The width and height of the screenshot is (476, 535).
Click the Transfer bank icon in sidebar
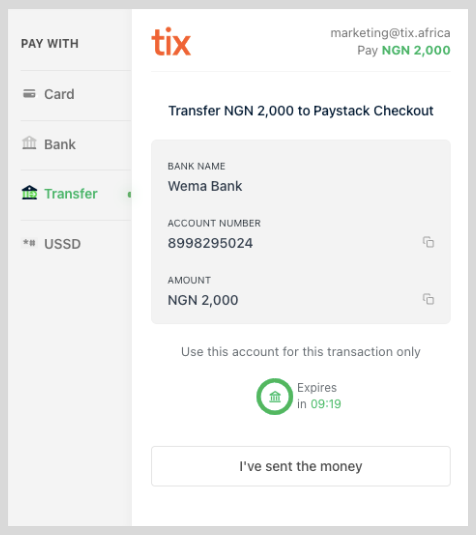coord(29,193)
